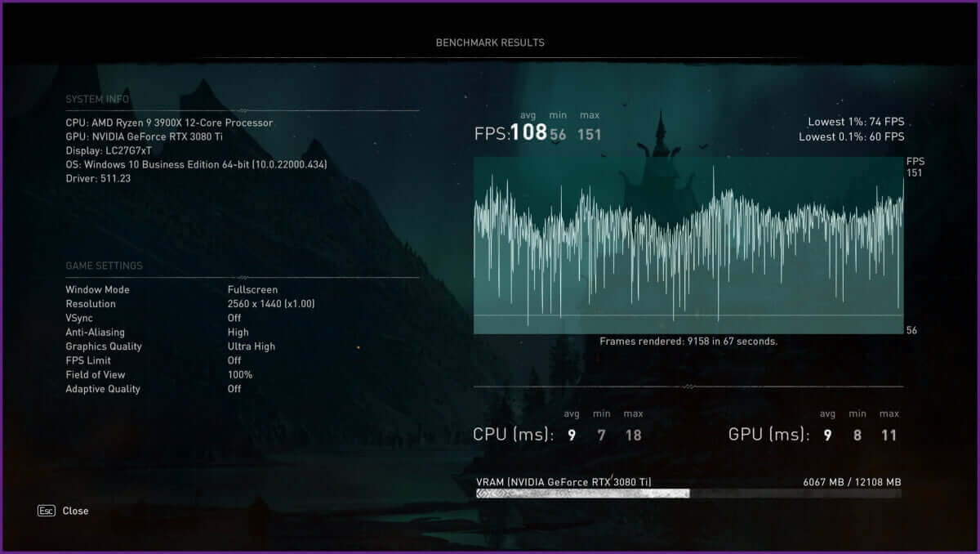Click the 2560 x 1440 resolution value
980x554 pixels.
pyautogui.click(x=271, y=304)
